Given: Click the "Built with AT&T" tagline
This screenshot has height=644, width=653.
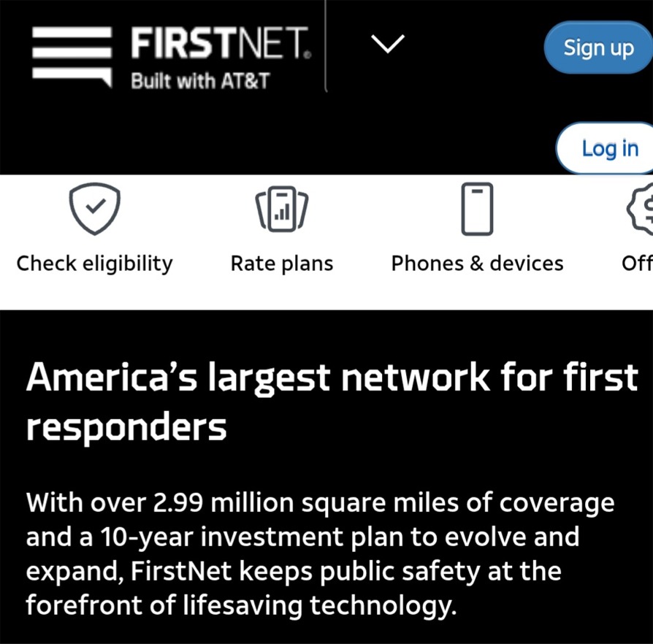Looking at the screenshot, I should (x=200, y=81).
